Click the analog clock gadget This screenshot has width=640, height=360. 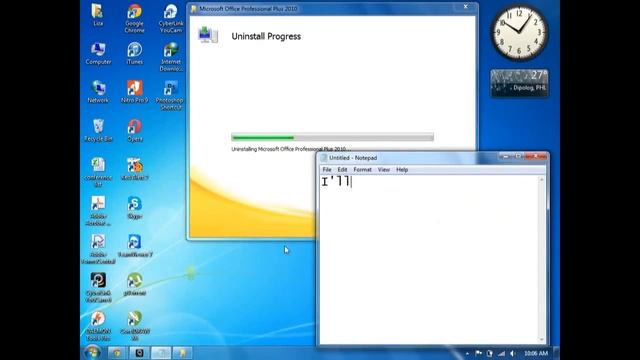coord(519,33)
